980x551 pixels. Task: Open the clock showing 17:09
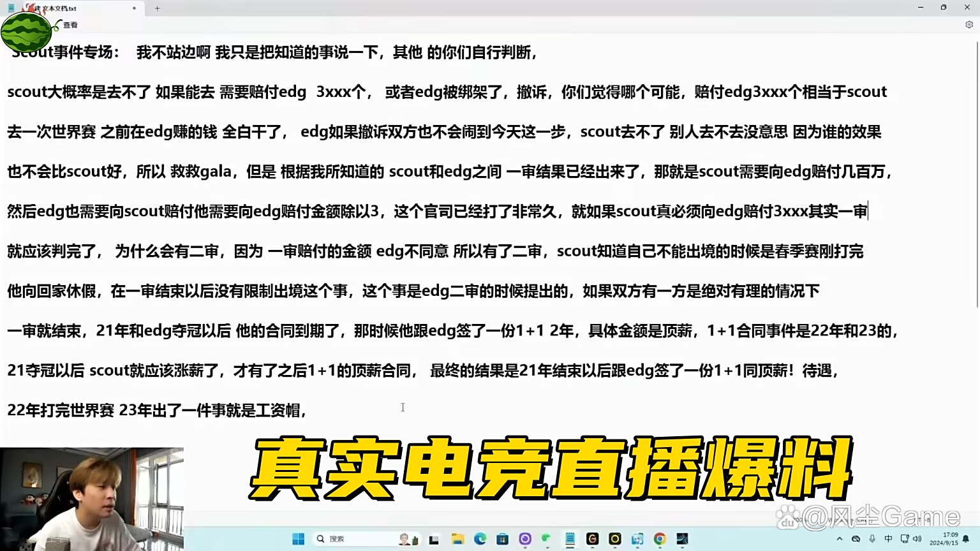944,539
